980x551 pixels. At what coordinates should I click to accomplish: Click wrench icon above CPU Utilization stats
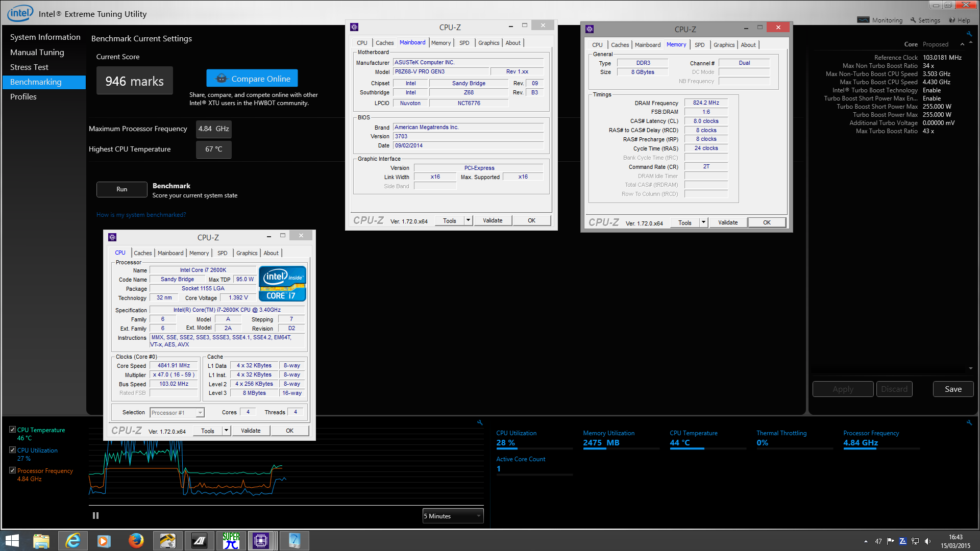coord(969,422)
